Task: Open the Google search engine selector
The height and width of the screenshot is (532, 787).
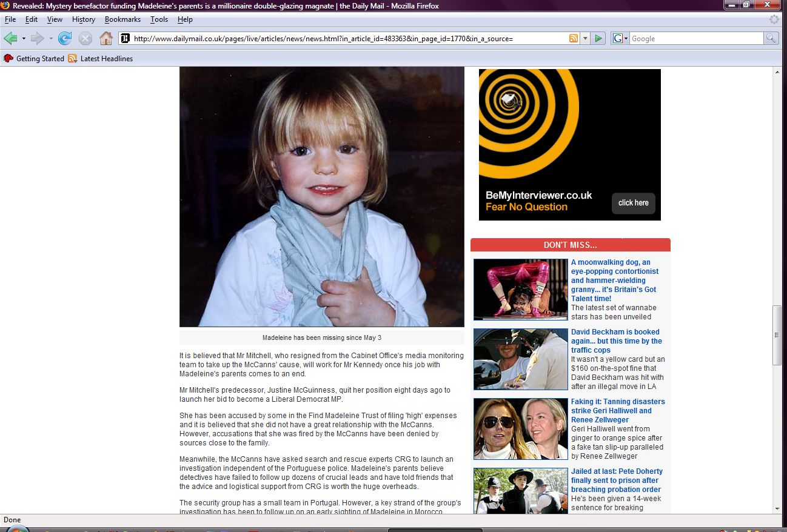Action: tap(620, 39)
